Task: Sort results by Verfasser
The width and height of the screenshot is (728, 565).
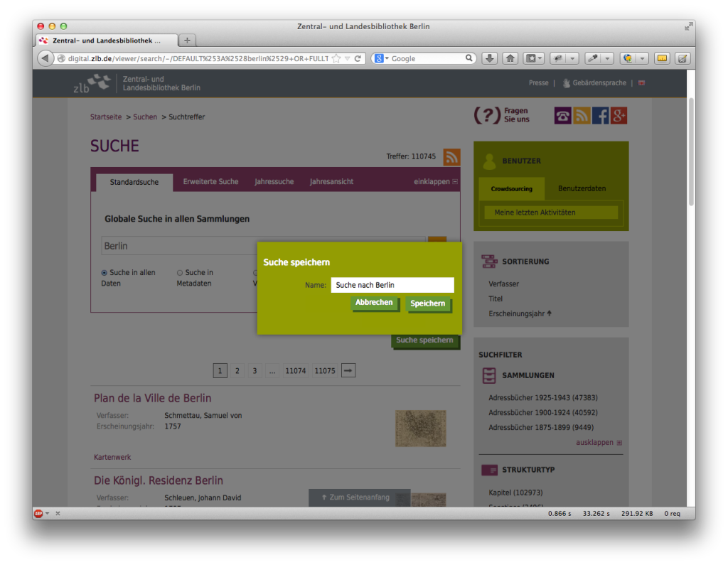Action: 503,284
